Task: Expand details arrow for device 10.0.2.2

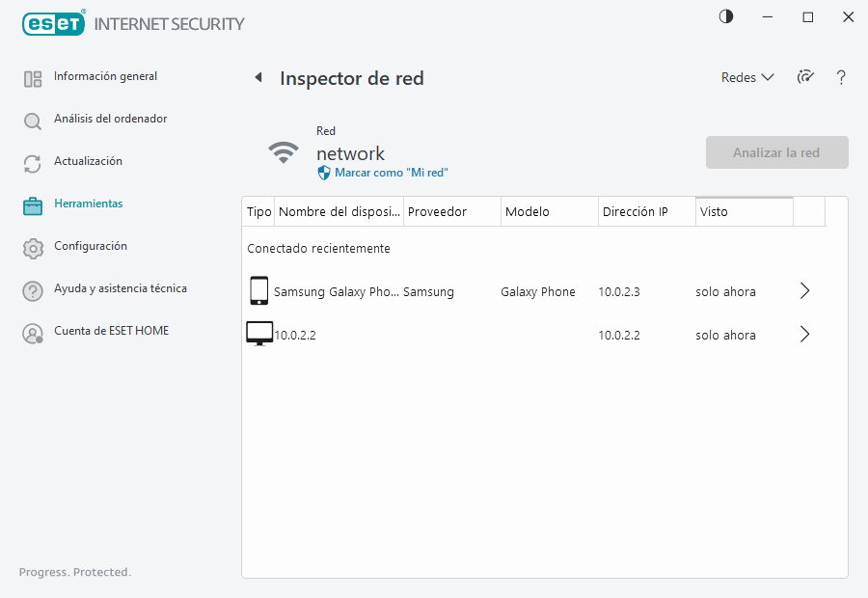Action: pos(805,335)
